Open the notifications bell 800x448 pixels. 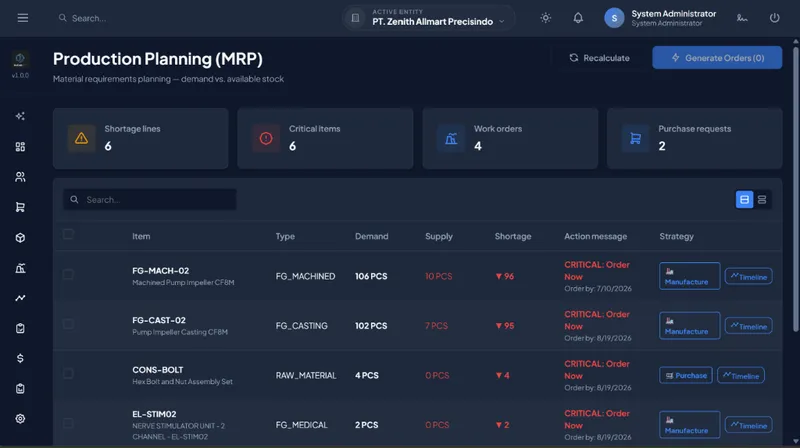pyautogui.click(x=578, y=18)
